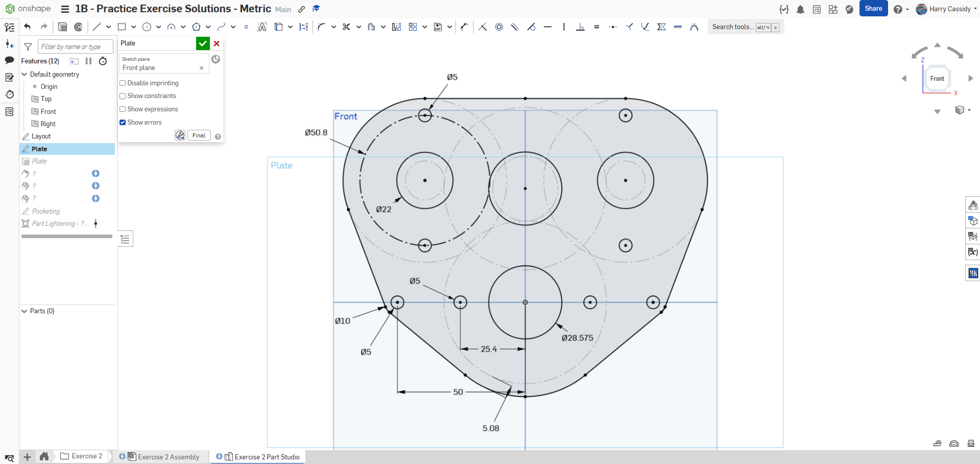Click the Filter by name or type field
The image size is (980, 464).
coord(75,47)
